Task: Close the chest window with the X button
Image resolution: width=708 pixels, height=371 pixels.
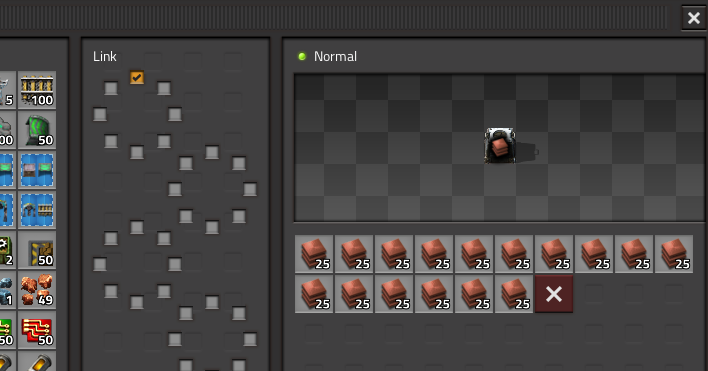Action: (694, 18)
